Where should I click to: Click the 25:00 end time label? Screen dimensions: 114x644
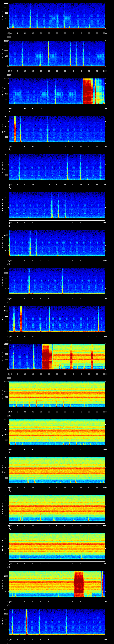pyautogui.click(x=105, y=109)
